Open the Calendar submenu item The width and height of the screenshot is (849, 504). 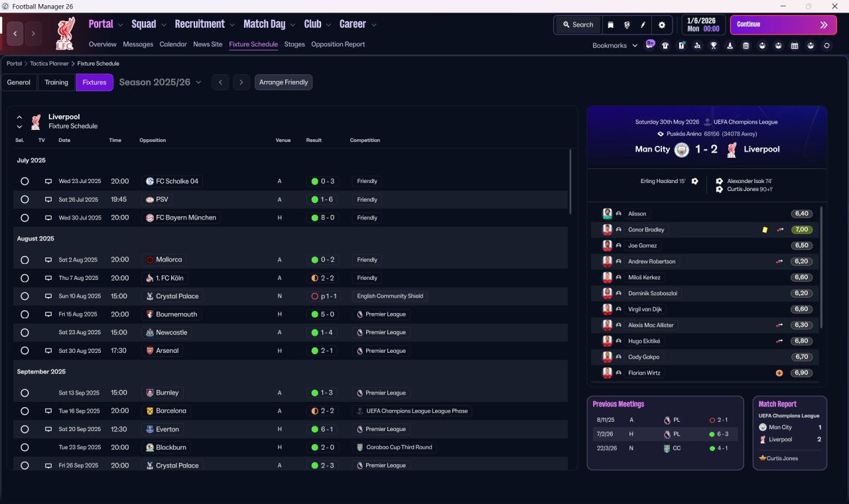click(x=173, y=44)
